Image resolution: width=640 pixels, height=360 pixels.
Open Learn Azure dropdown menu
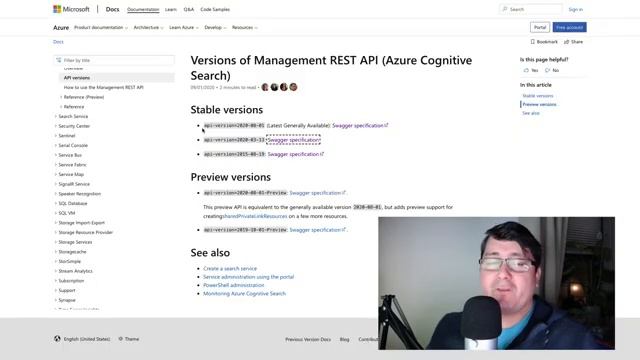[184, 27]
